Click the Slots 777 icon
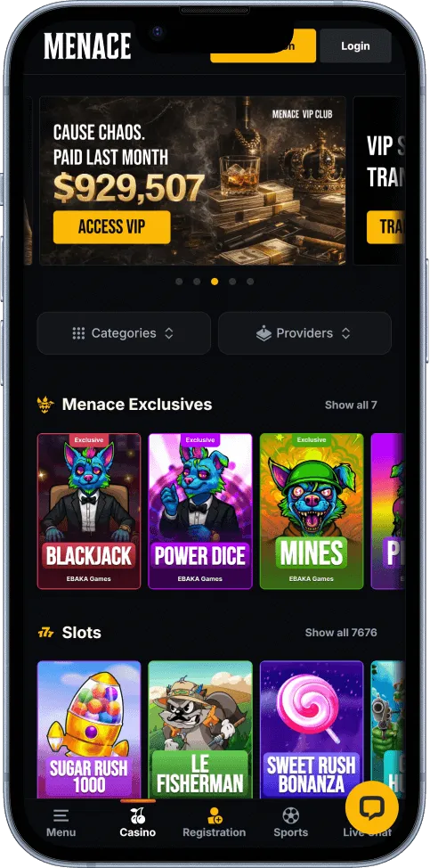 [x=45, y=633]
